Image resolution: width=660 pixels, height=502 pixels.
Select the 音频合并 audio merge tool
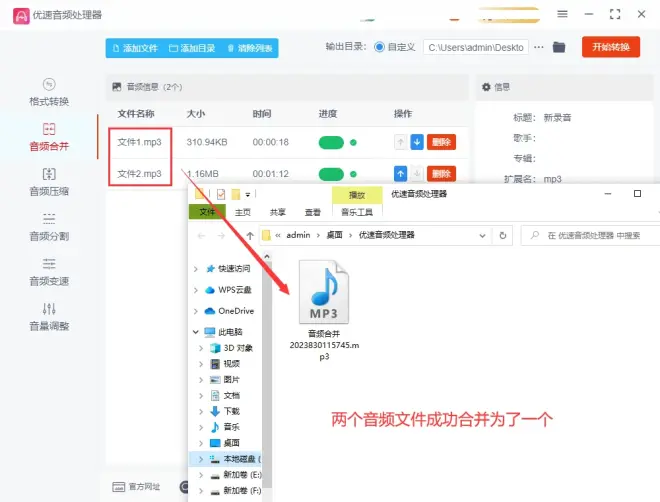coord(49,137)
